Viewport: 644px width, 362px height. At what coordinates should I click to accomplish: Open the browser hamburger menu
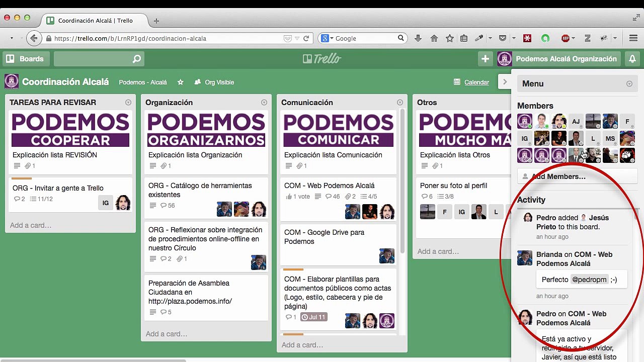tap(633, 38)
